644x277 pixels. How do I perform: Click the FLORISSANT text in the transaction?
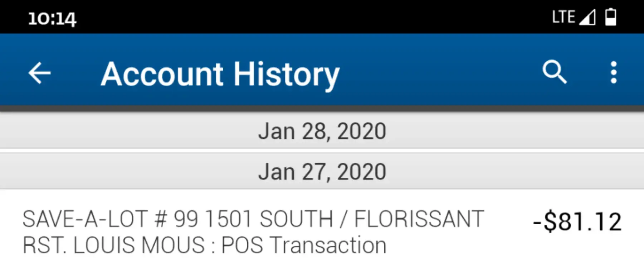[419, 219]
